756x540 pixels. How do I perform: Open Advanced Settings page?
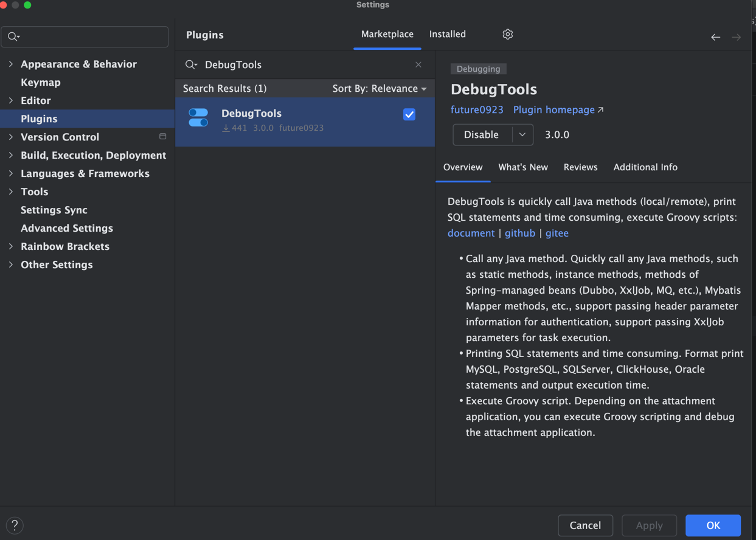pos(67,228)
